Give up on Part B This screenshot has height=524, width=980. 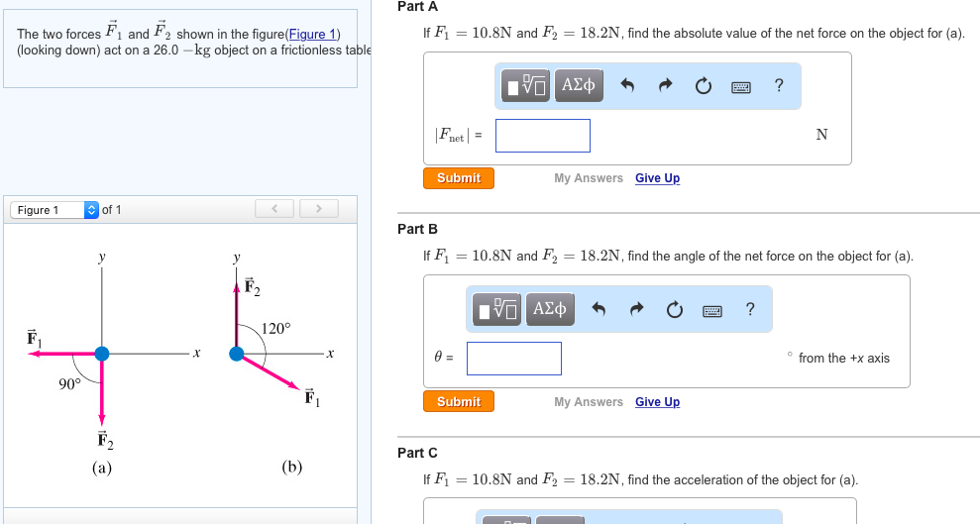click(658, 401)
